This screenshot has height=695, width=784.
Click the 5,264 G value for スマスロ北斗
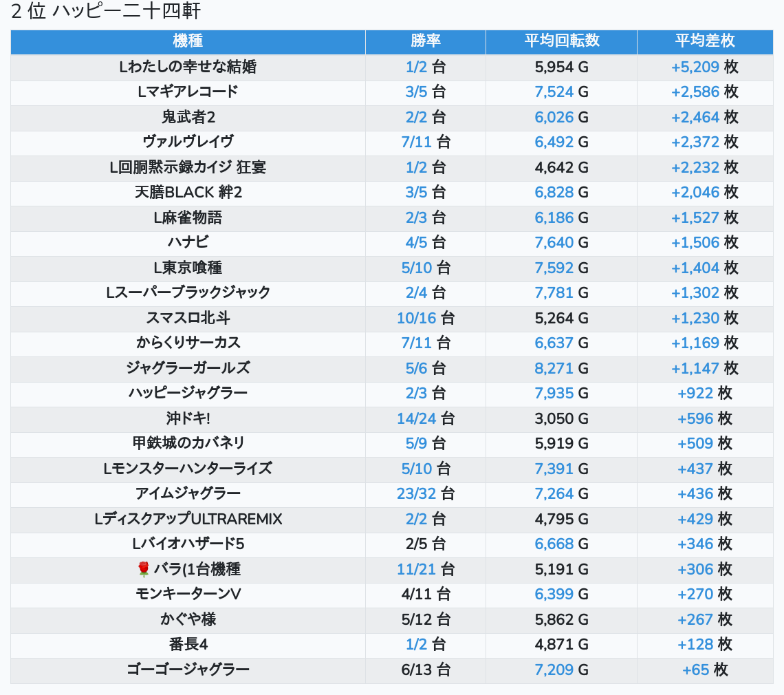tap(561, 318)
